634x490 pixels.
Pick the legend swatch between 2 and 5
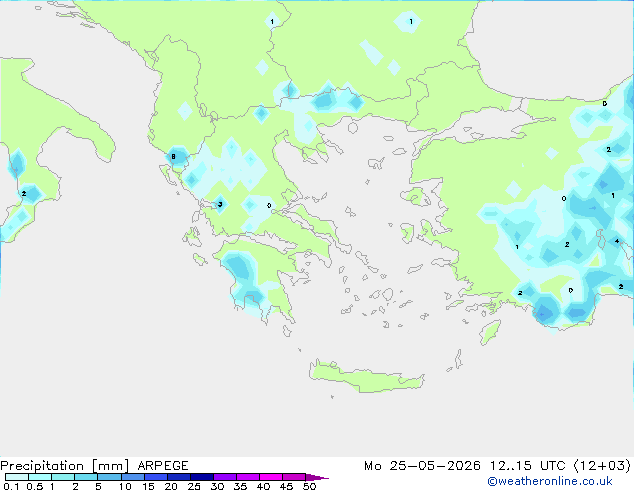pos(86,477)
